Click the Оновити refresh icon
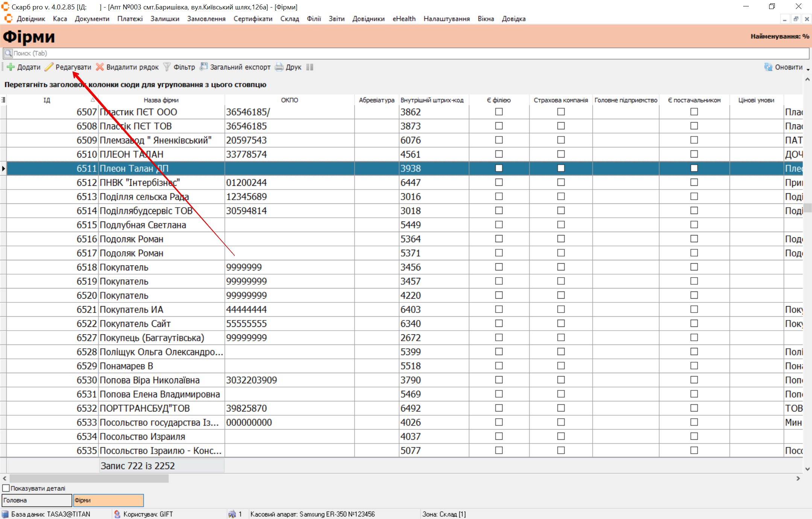The width and height of the screenshot is (812, 519). [x=768, y=67]
